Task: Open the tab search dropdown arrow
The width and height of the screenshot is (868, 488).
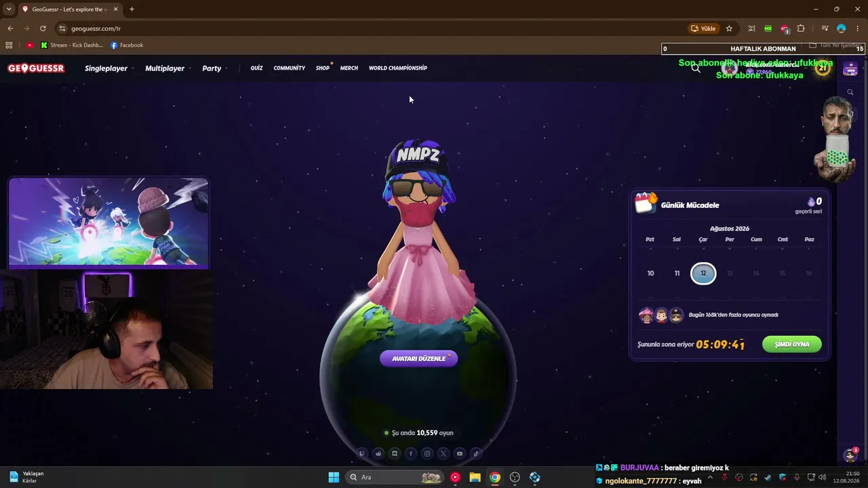Action: [9, 9]
